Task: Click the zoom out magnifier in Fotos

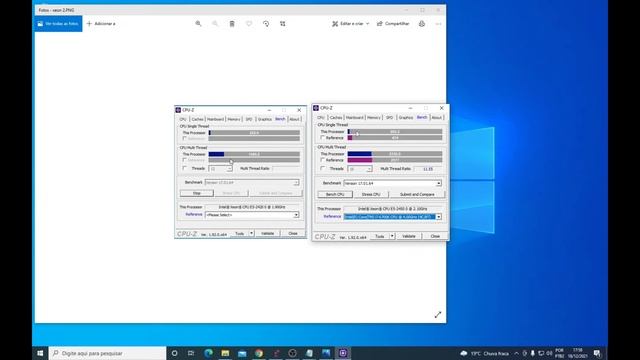Action: pyautogui.click(x=215, y=24)
